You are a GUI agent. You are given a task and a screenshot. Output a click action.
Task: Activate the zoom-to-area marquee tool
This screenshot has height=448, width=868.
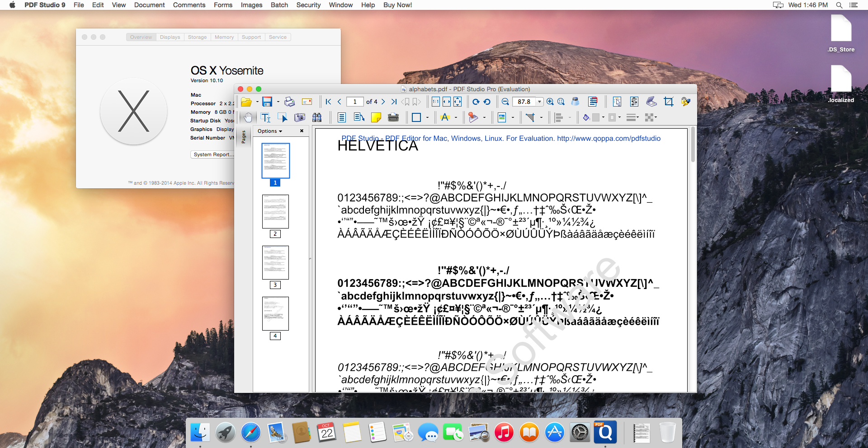[561, 102]
